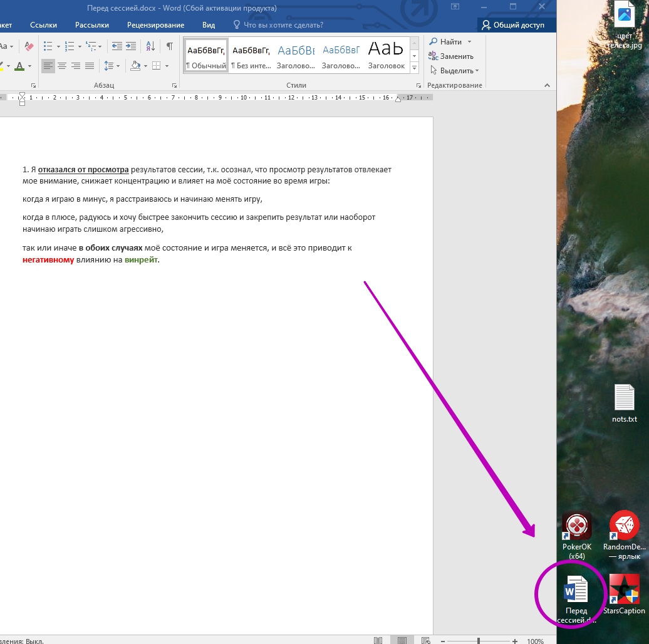Click the red word негативному

pyautogui.click(x=48, y=260)
